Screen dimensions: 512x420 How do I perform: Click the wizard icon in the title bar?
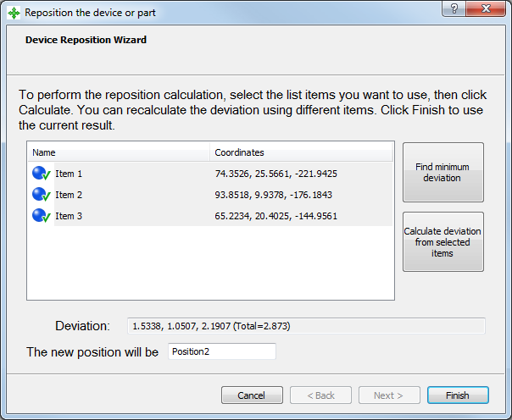click(14, 13)
